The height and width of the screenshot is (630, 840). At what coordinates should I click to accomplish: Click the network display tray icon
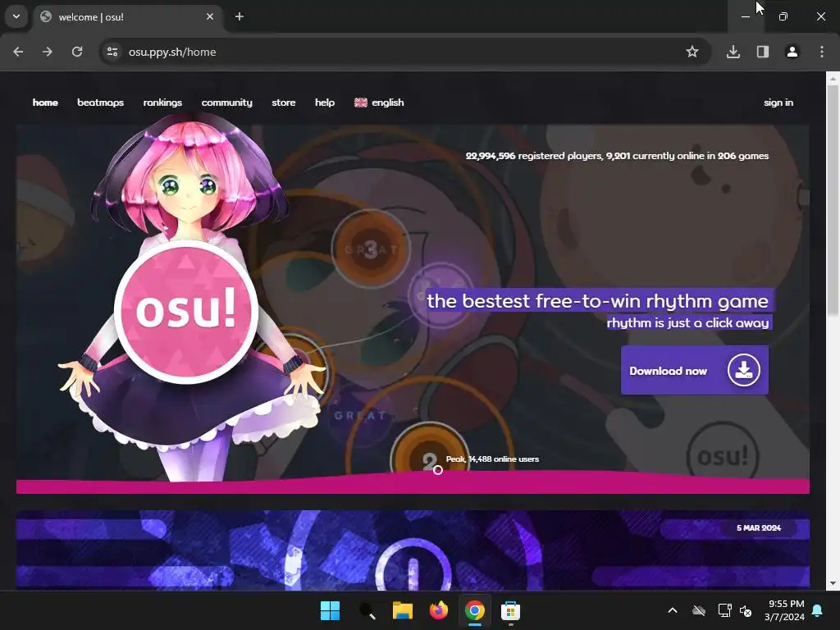tap(724, 610)
